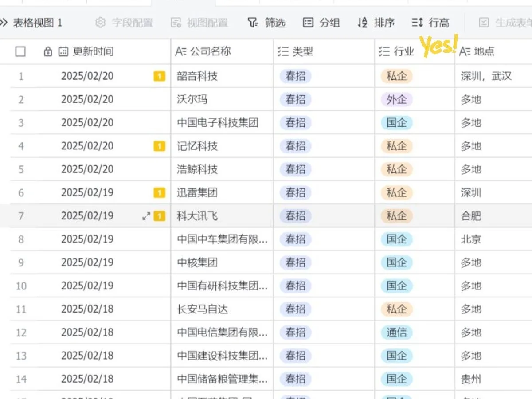Image resolution: width=532 pixels, height=399 pixels.
Task: Click the 生成表单 generate form button
Action: click(506, 23)
